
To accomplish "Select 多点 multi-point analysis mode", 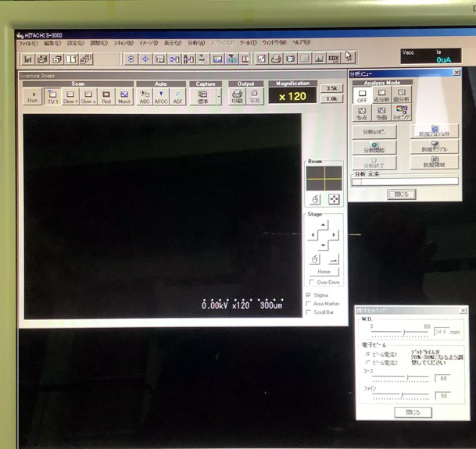I will point(362,113).
